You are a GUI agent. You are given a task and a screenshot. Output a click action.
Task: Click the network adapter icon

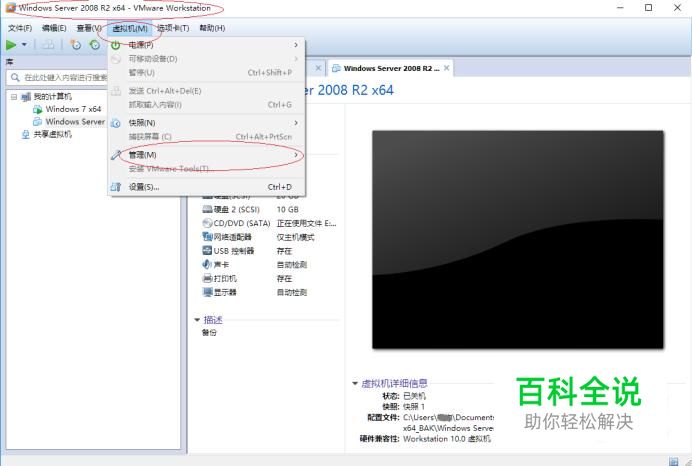[x=207, y=237]
